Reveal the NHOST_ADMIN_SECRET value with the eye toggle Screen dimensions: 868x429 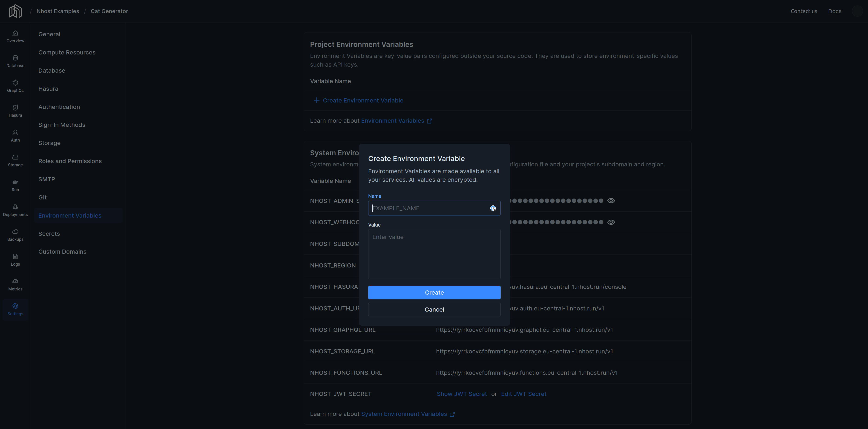pos(612,200)
